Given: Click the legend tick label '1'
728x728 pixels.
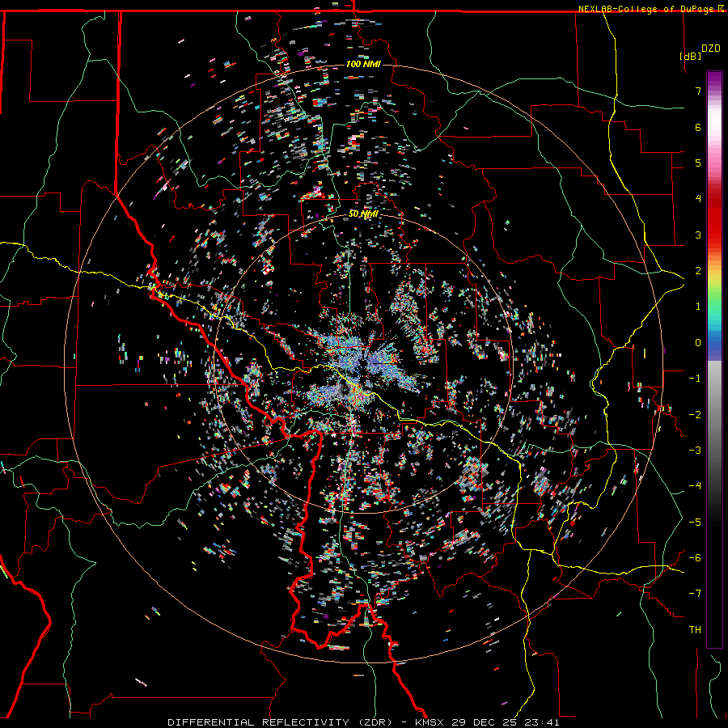Looking at the screenshot, I should pyautogui.click(x=698, y=307).
